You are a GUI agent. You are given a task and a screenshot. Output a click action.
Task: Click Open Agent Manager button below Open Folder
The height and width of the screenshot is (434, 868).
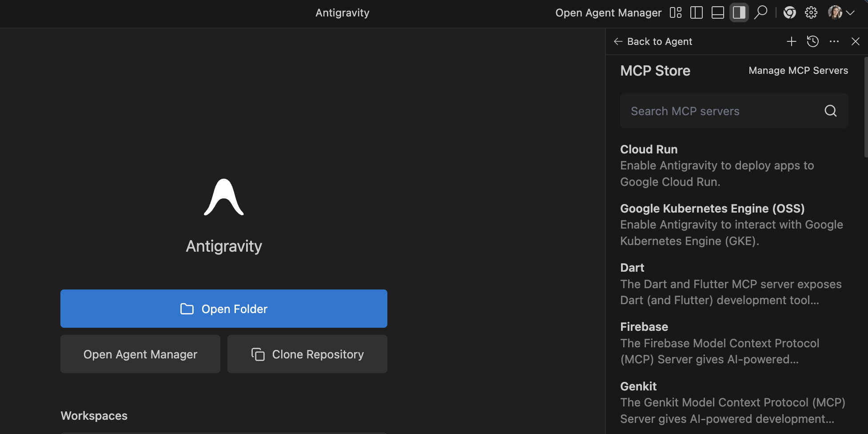click(140, 354)
